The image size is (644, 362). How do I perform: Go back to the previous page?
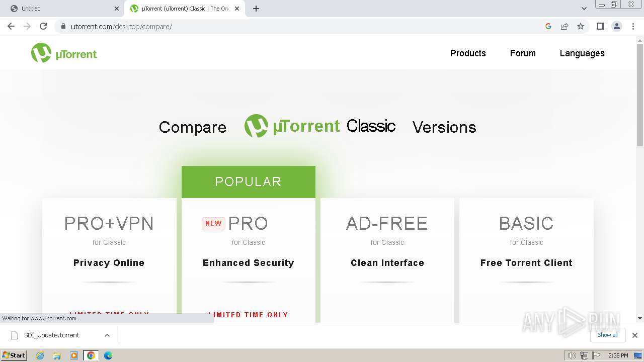pyautogui.click(x=11, y=26)
